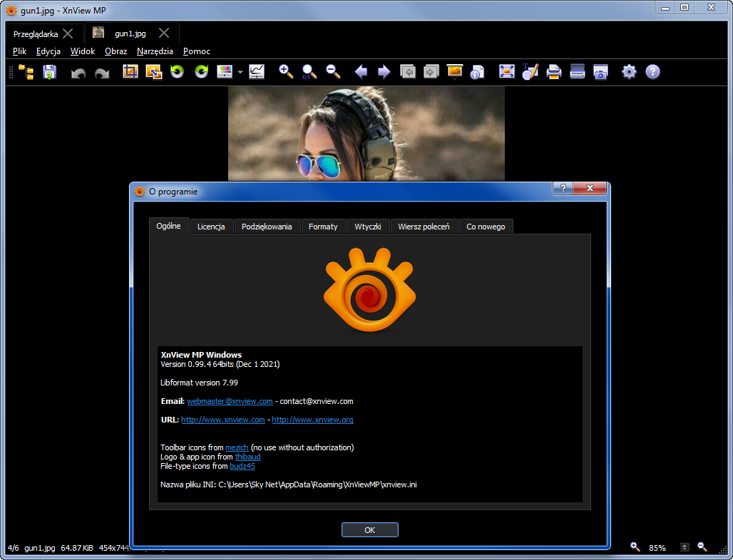733x560 pixels.
Task: Set zoom to 1:1 actual size
Action: [309, 71]
